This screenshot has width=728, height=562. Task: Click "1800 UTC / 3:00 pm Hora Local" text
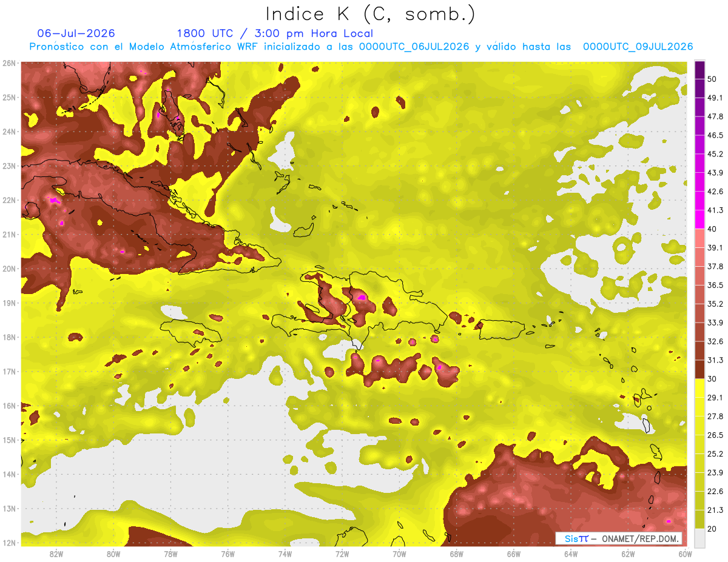coord(275,33)
